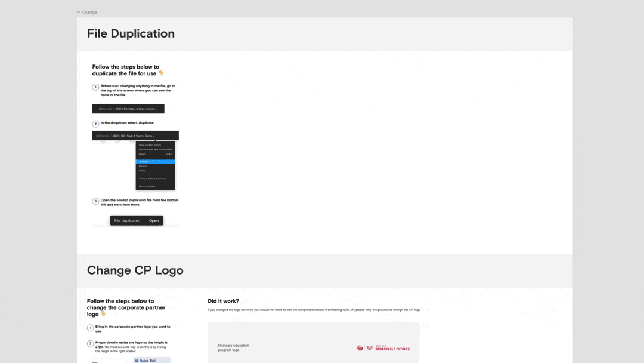Choose the highlighted Duplicate menu entry
Image resolution: width=644 pixels, height=363 pixels.
155,162
